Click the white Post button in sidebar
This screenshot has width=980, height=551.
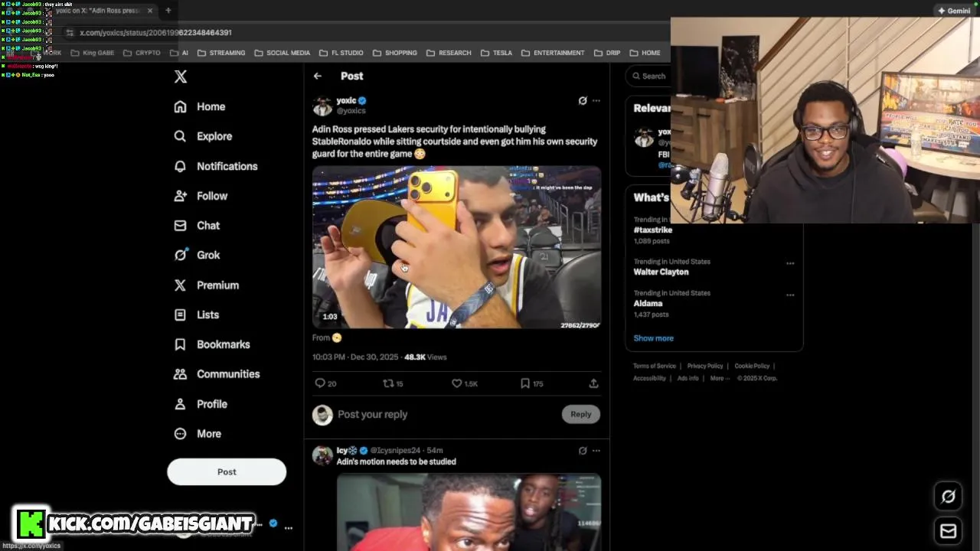(x=227, y=472)
